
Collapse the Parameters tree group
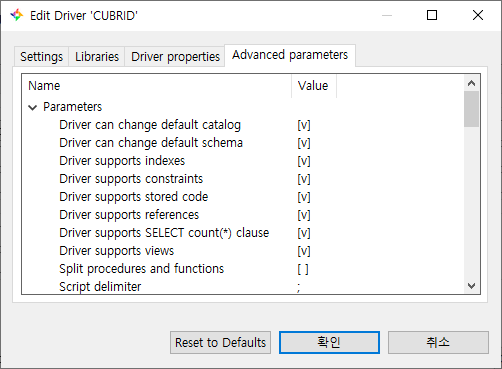33,107
